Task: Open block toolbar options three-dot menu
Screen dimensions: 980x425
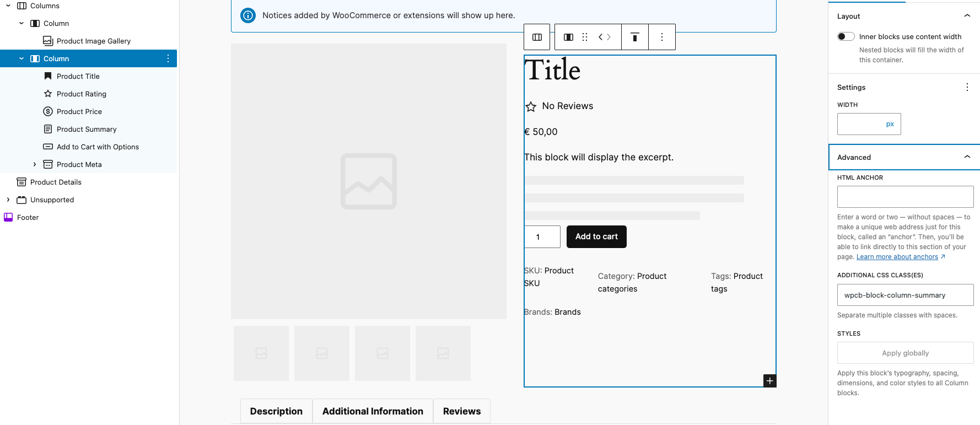Action: pyautogui.click(x=662, y=37)
